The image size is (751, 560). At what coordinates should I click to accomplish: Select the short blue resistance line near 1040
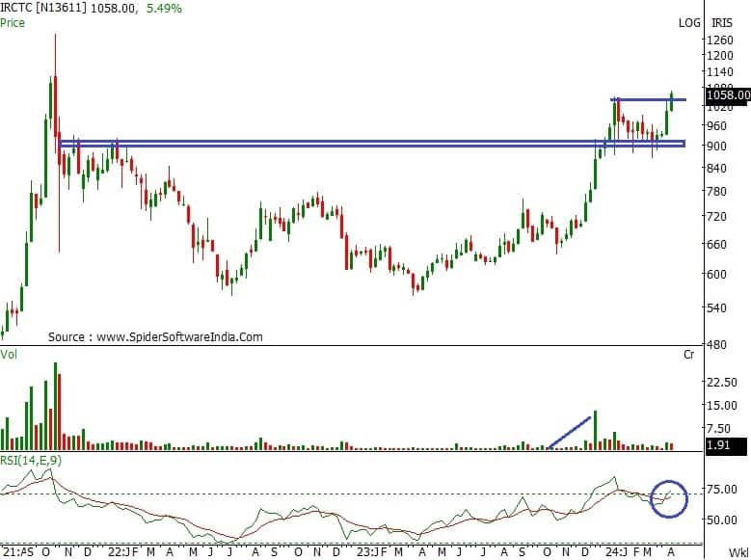(x=647, y=99)
